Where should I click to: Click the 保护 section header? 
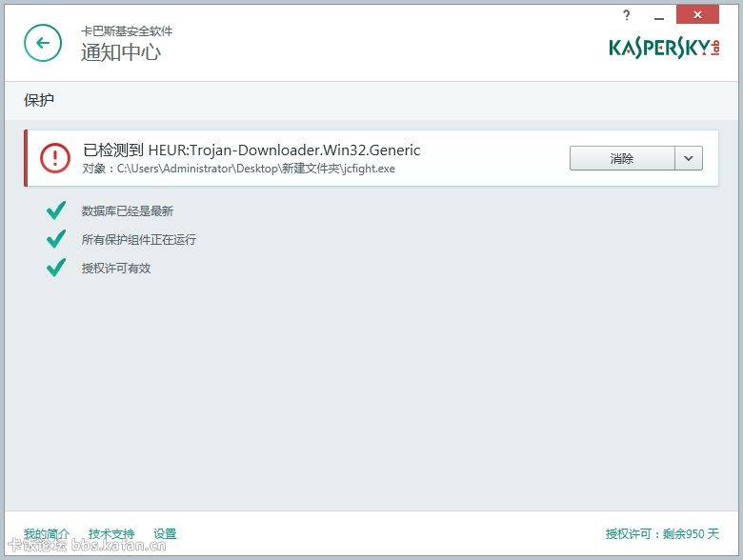pyautogui.click(x=39, y=100)
